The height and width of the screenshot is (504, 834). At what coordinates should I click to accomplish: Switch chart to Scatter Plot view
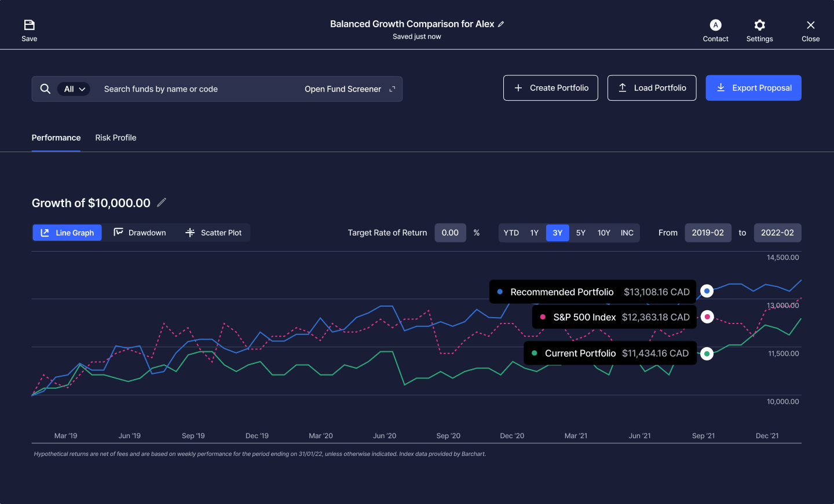(213, 233)
